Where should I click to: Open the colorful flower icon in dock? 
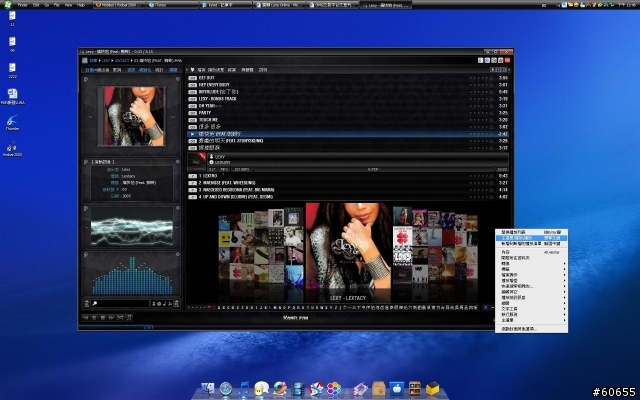tap(333, 389)
